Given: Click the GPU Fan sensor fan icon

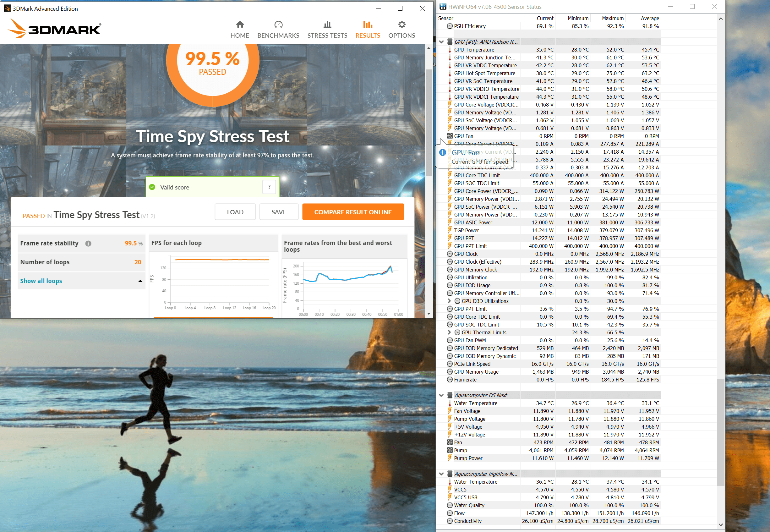Looking at the screenshot, I should coord(450,136).
